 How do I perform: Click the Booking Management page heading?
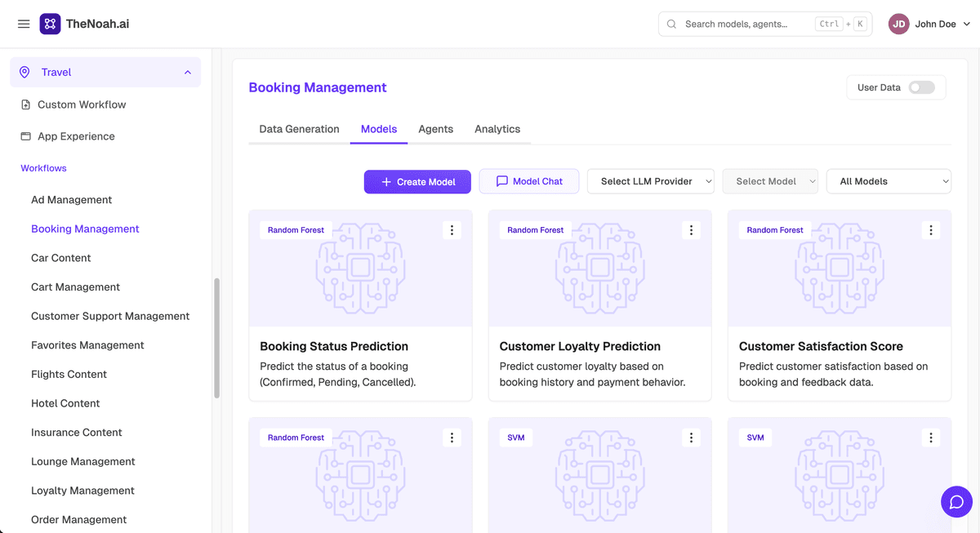click(318, 87)
